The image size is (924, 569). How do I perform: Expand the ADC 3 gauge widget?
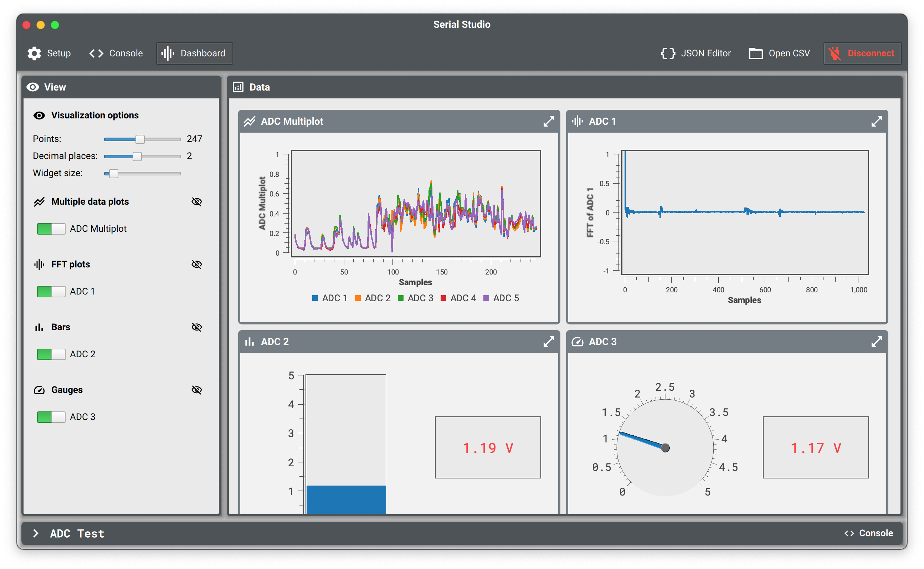point(876,341)
